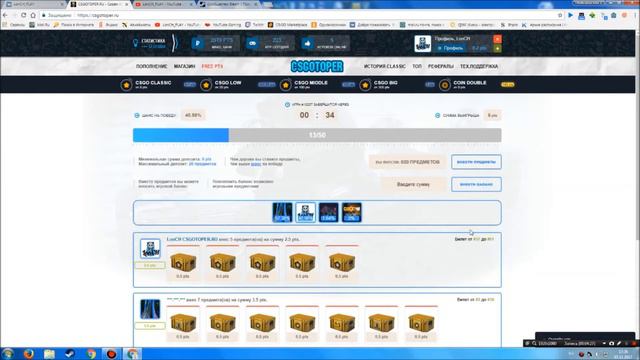The width and height of the screenshot is (640, 360).
Task: Open the YouTube Gaming bookmark
Action: coord(223,25)
